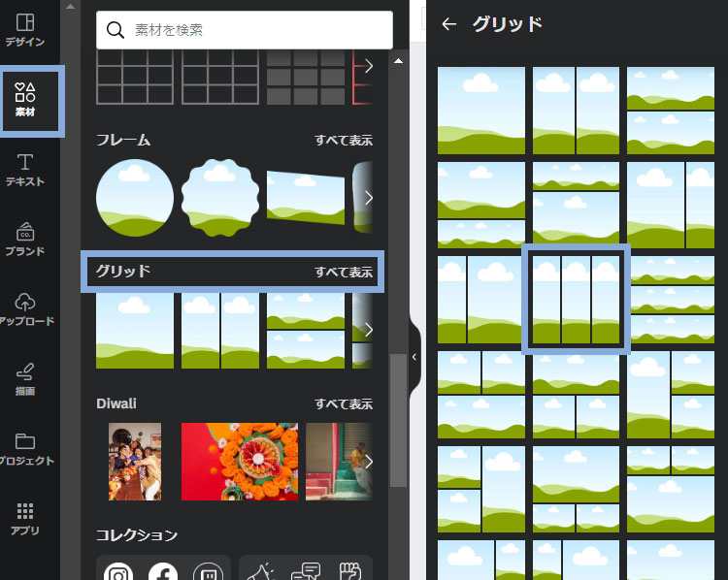728x580 pixels.
Task: Choose the dark filled 3x3 table element
Action: pyautogui.click(x=306, y=77)
